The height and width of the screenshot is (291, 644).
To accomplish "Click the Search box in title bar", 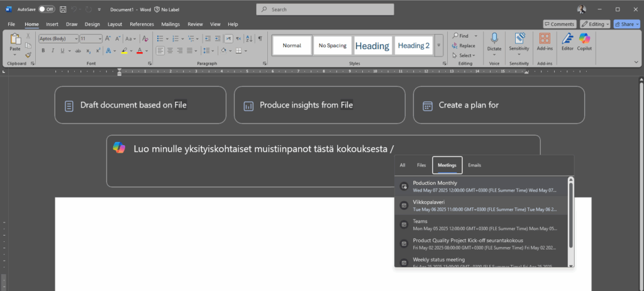I will 325,9.
